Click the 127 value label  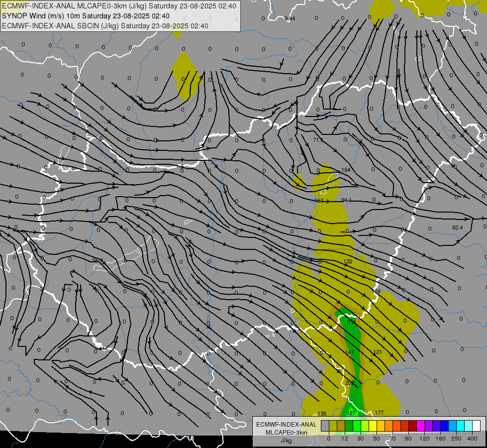coord(351,413)
